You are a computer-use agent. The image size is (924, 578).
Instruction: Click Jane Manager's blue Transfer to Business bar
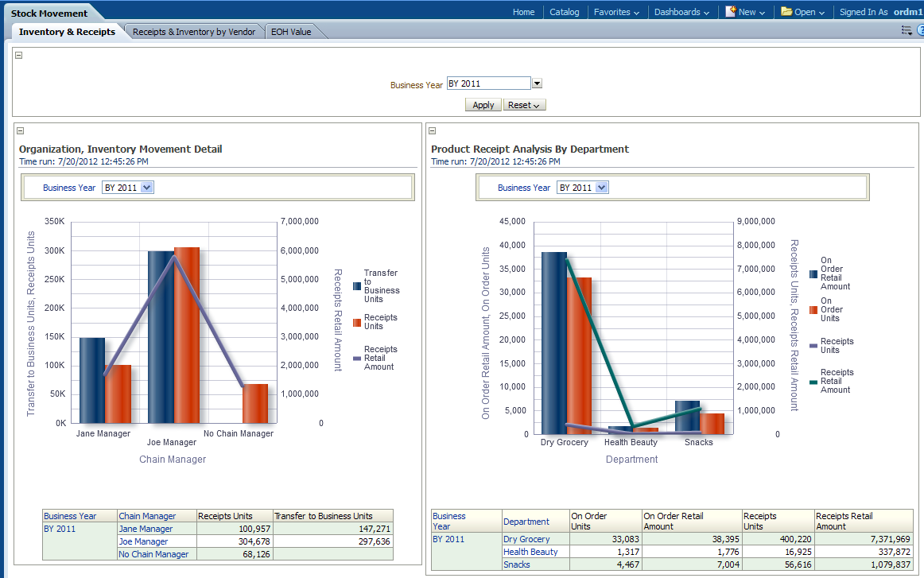point(92,381)
